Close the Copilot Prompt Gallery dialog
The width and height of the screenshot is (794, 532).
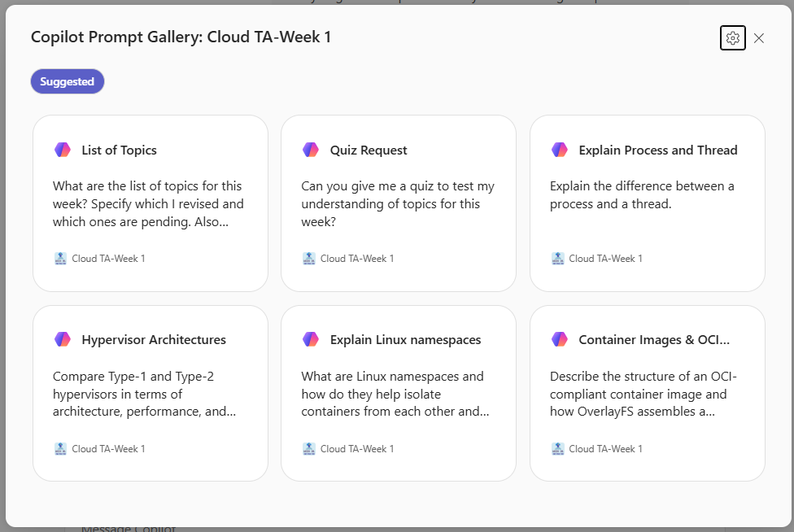click(x=759, y=38)
